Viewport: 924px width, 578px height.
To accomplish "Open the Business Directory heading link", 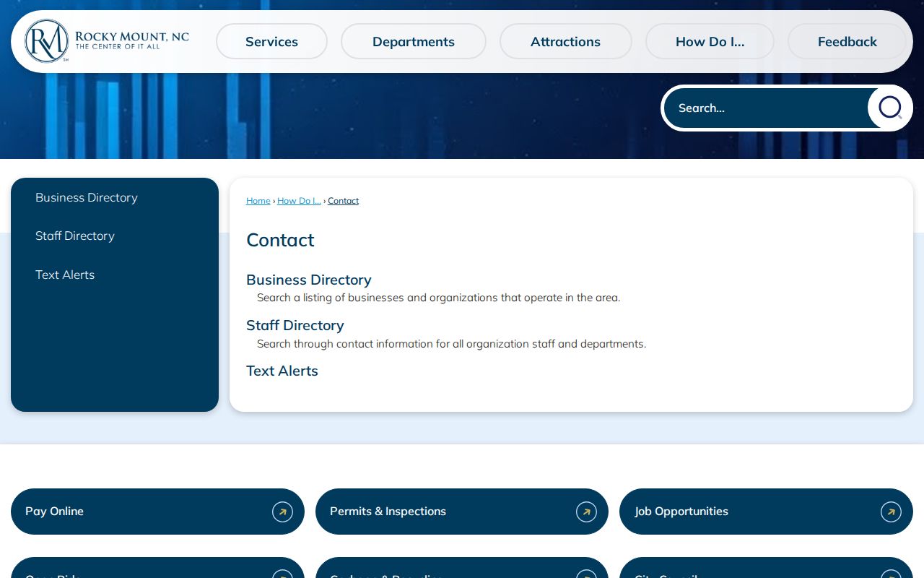I will (309, 280).
